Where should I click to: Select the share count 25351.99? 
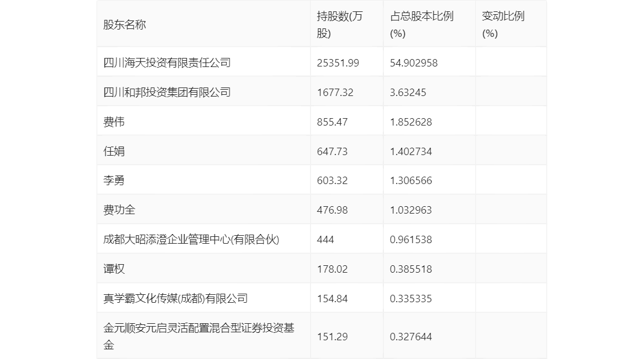click(x=338, y=63)
